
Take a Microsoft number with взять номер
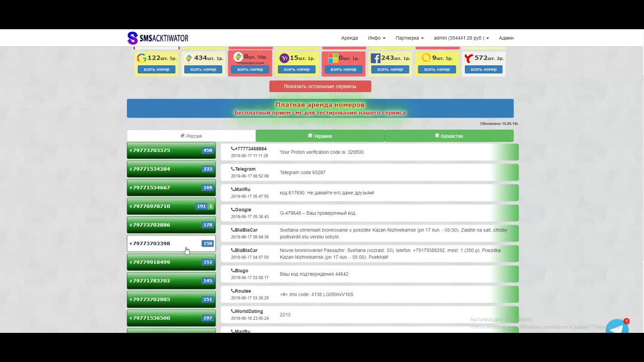tap(344, 69)
